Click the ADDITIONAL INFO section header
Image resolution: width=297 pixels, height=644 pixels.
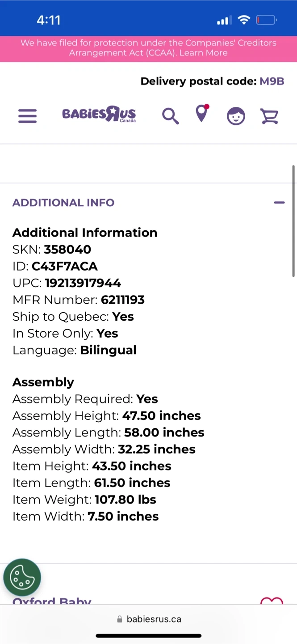[x=63, y=203]
